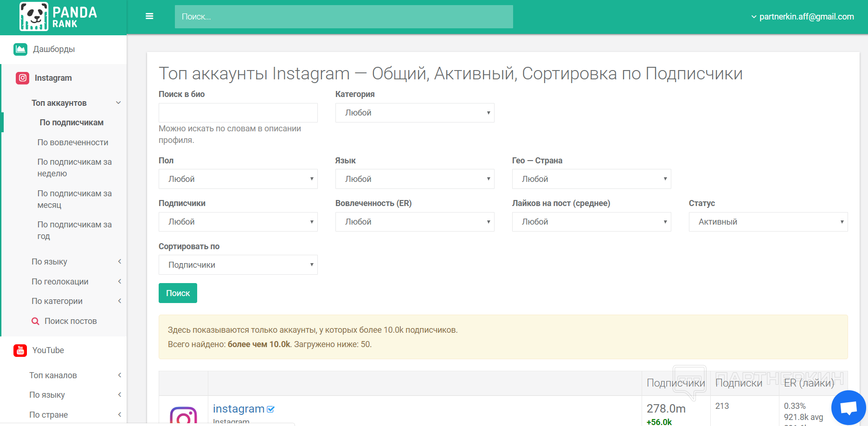Image resolution: width=868 pixels, height=426 pixels.
Task: Click the YouTube icon in sidebar
Action: click(x=20, y=350)
